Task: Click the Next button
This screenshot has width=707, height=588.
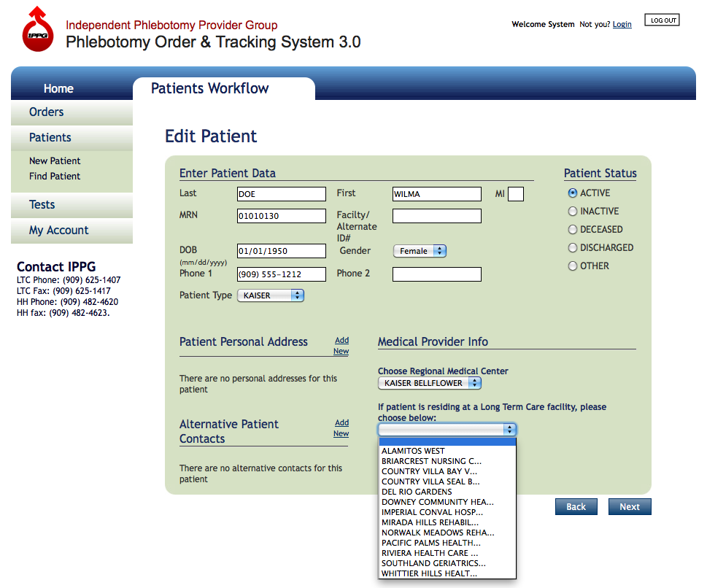Action: tap(629, 507)
